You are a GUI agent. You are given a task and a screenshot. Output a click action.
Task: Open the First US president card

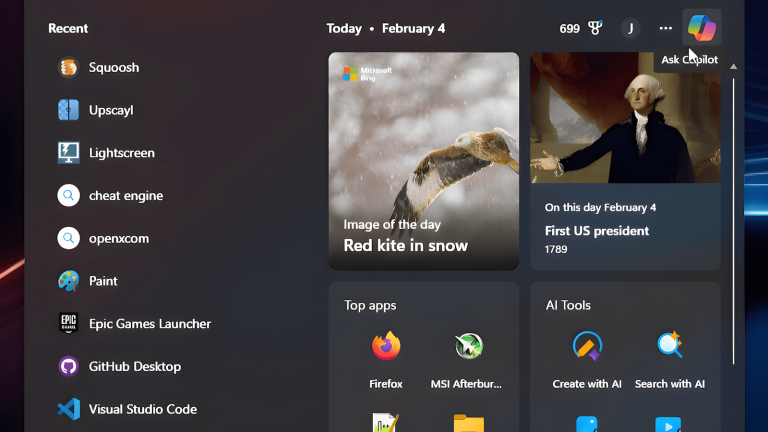[625, 161]
